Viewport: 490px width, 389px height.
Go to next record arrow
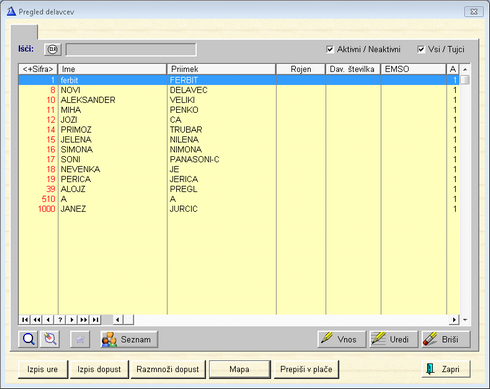coord(72,320)
